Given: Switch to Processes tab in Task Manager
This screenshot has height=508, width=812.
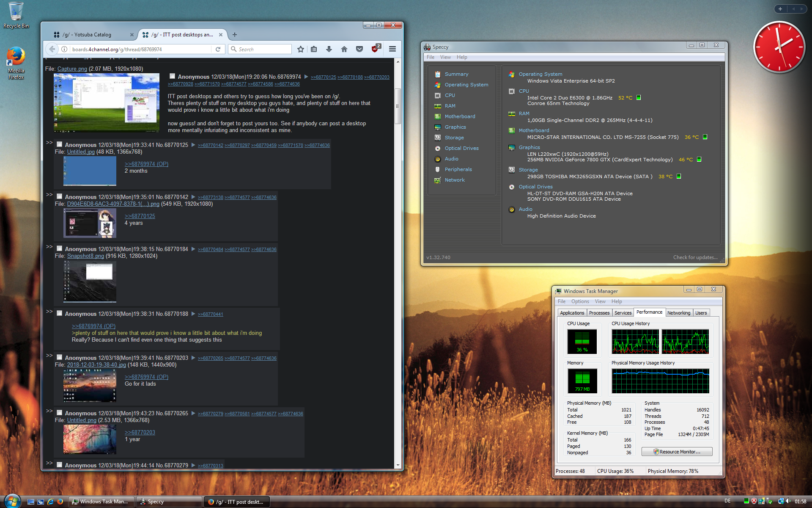Looking at the screenshot, I should [x=599, y=313].
